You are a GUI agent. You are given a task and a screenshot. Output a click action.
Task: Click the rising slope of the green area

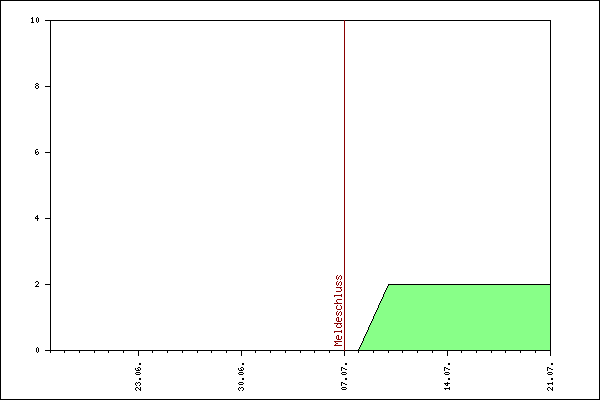point(373,318)
